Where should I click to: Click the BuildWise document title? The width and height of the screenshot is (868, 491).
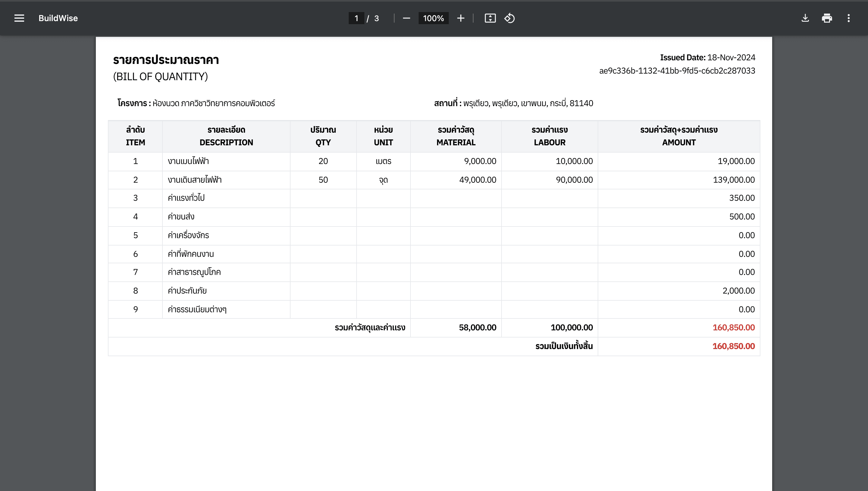click(x=58, y=18)
